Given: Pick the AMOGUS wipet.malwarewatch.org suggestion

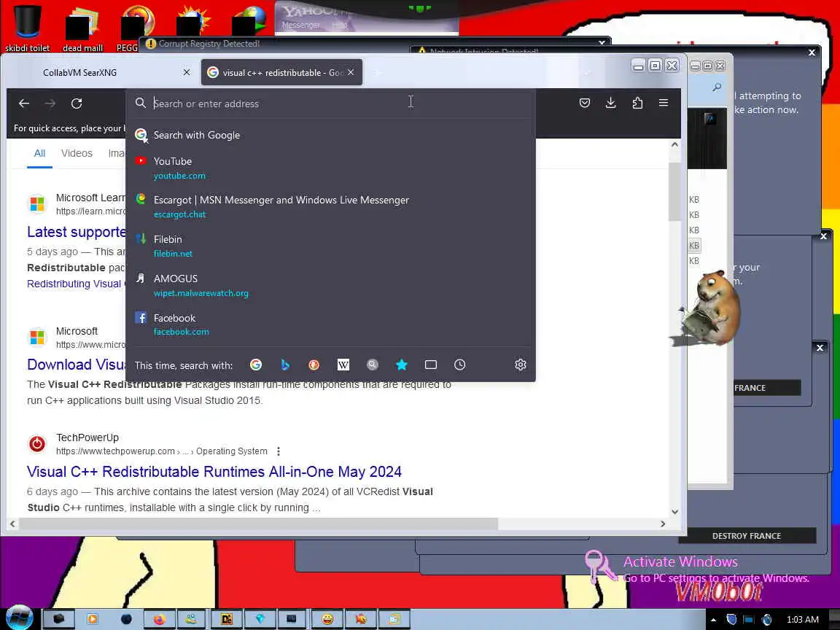Looking at the screenshot, I should click(330, 285).
